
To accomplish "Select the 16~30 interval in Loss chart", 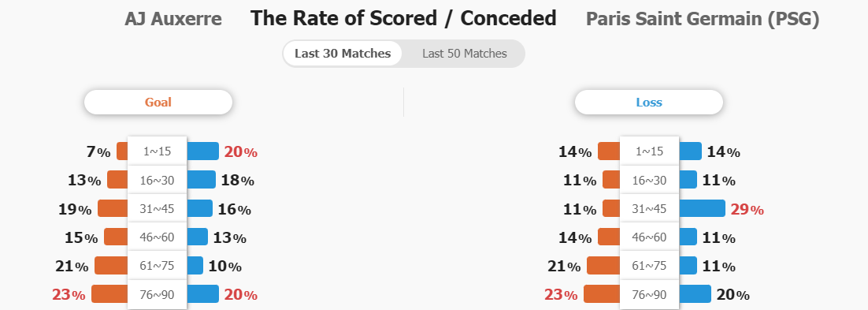I will coord(649,180).
